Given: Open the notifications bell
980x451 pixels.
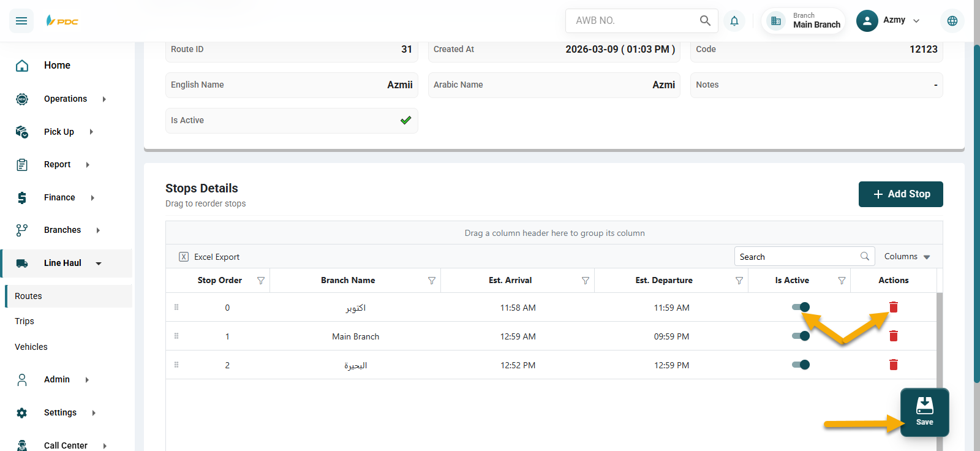Looking at the screenshot, I should coord(734,21).
